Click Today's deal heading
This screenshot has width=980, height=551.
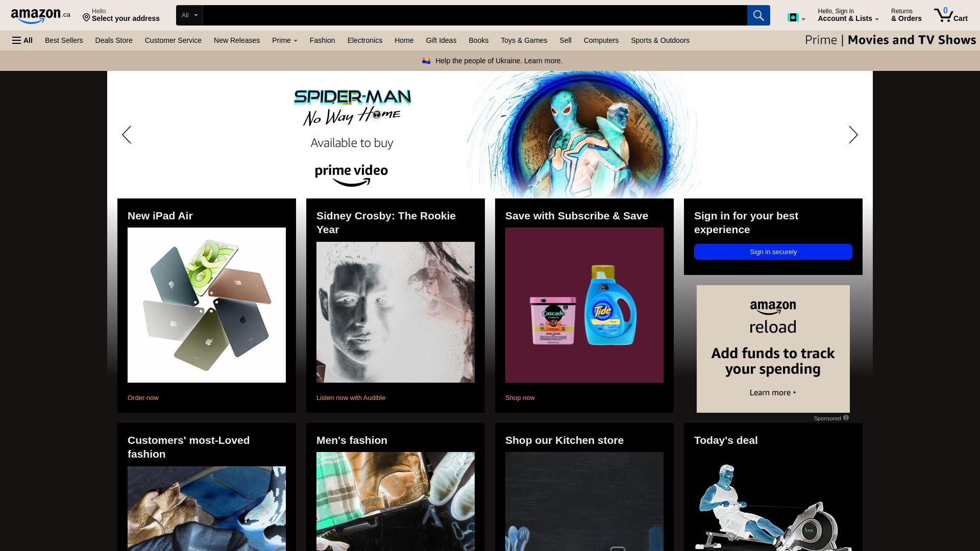(x=726, y=440)
